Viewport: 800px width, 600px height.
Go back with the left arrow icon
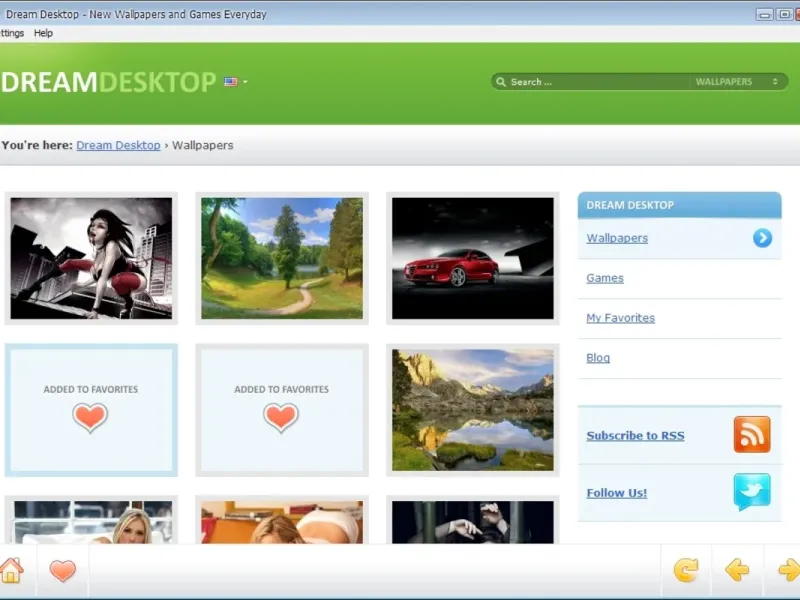[737, 570]
